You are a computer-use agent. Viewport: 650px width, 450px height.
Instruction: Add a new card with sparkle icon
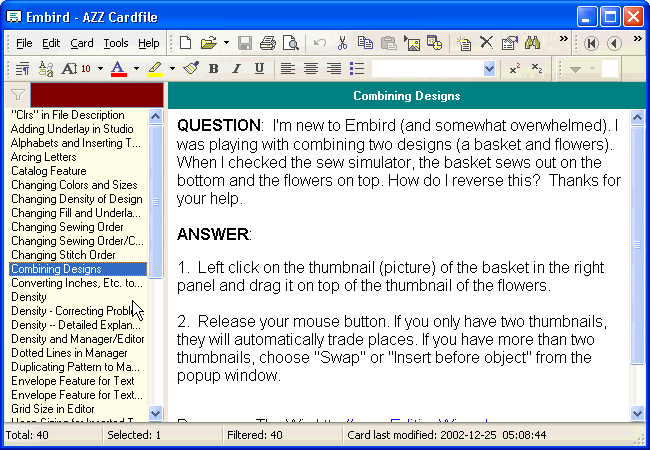click(463, 43)
